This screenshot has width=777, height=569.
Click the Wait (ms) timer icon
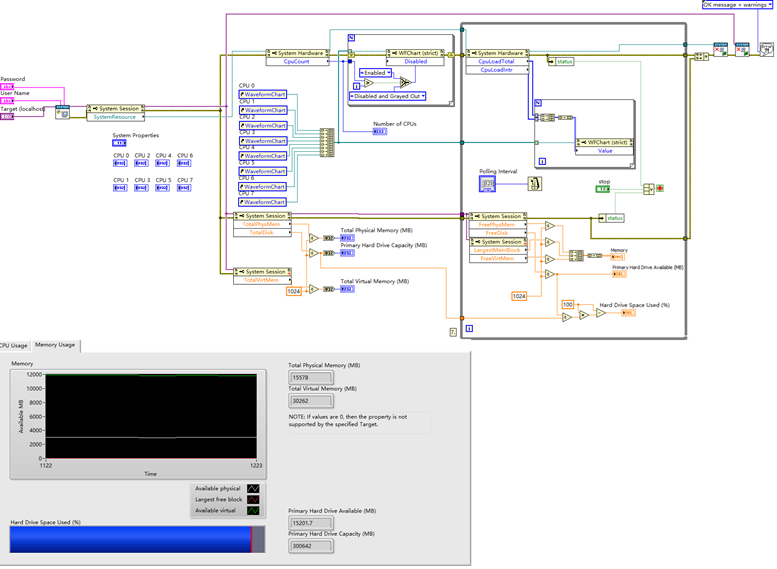(x=534, y=183)
